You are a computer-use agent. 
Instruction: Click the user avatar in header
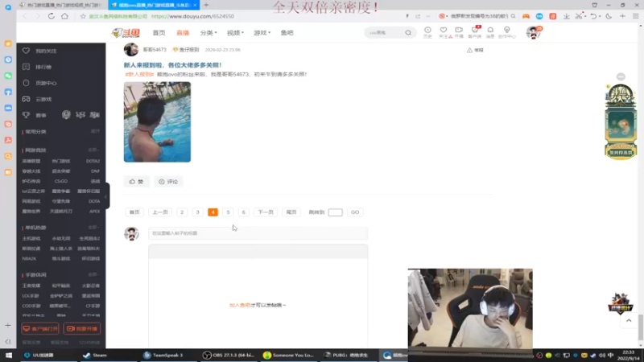tap(534, 32)
